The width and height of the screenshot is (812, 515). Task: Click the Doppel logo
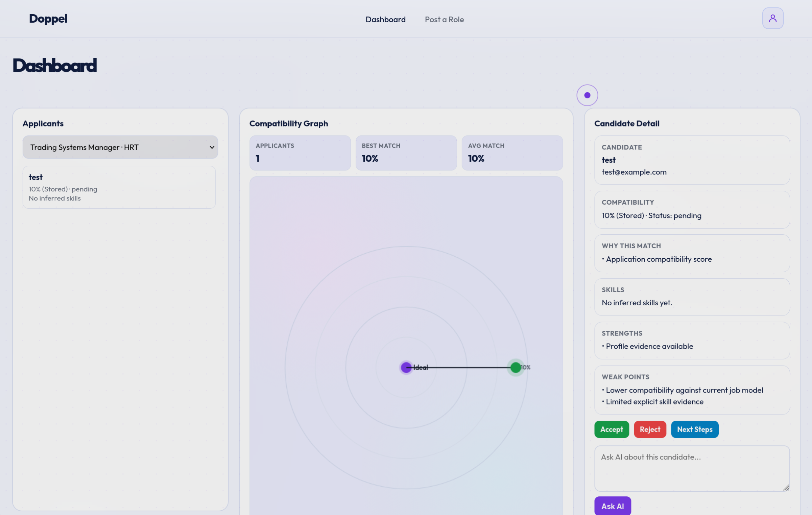click(48, 19)
